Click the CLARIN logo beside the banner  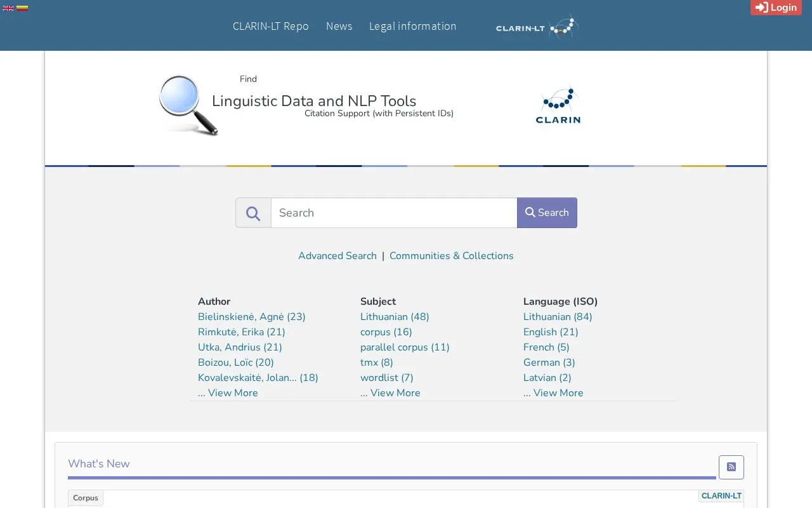558,105
